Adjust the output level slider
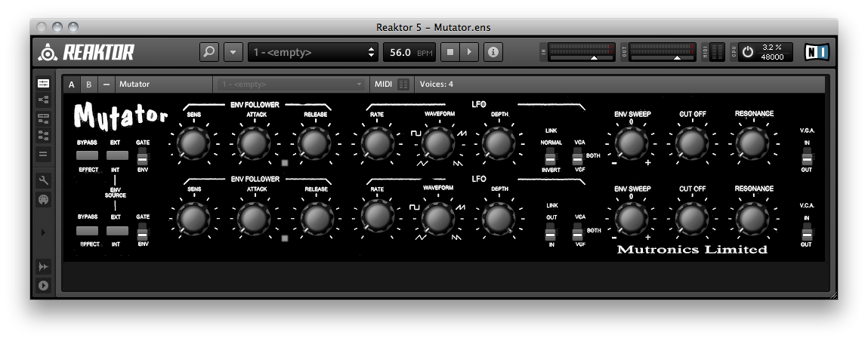Screen dimensions: 868x341 click(x=676, y=57)
